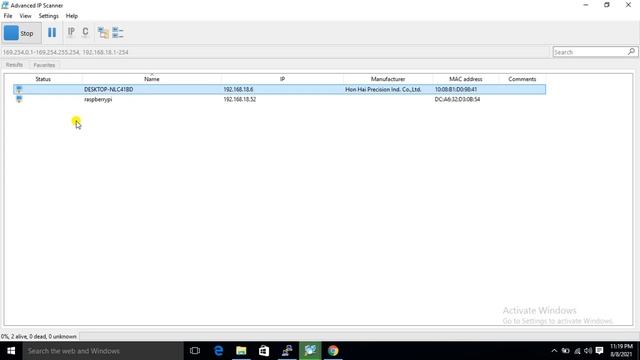Open the Action Center notifications icon
Screen dimensions: 640x360
click(599, 351)
